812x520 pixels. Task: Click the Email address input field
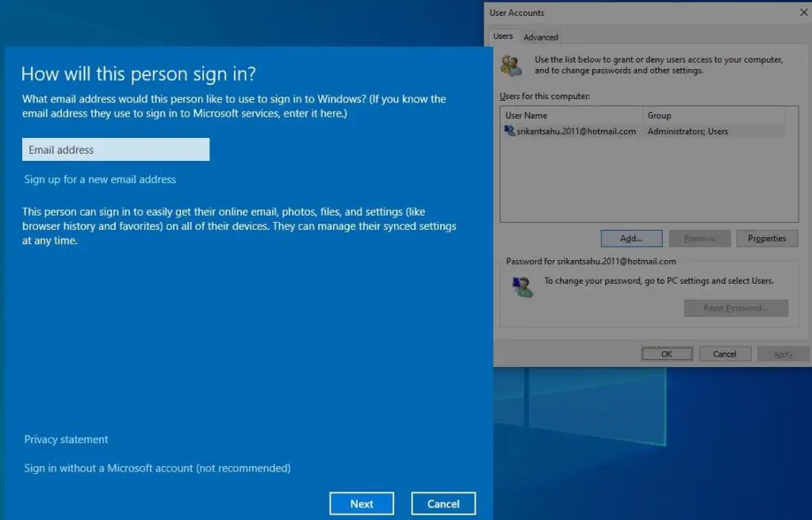click(x=116, y=149)
